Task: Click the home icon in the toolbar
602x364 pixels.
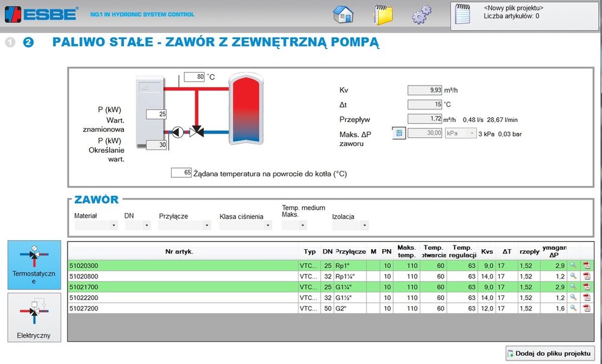Action: (x=343, y=13)
